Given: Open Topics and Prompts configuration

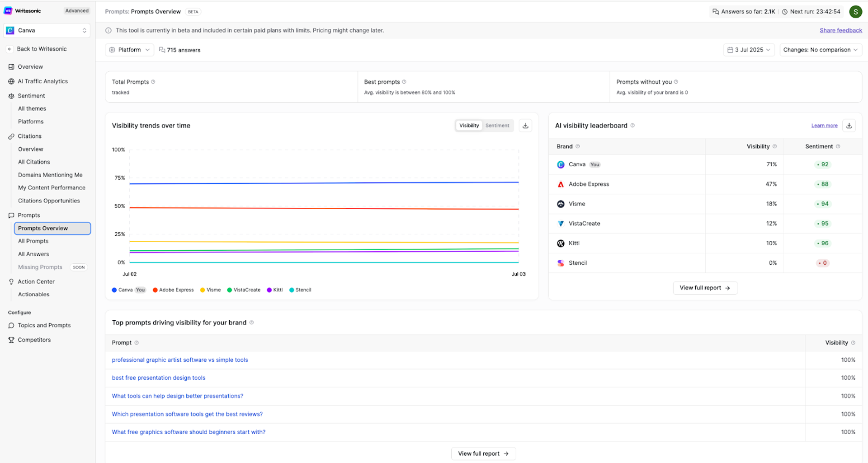Looking at the screenshot, I should click(x=44, y=325).
